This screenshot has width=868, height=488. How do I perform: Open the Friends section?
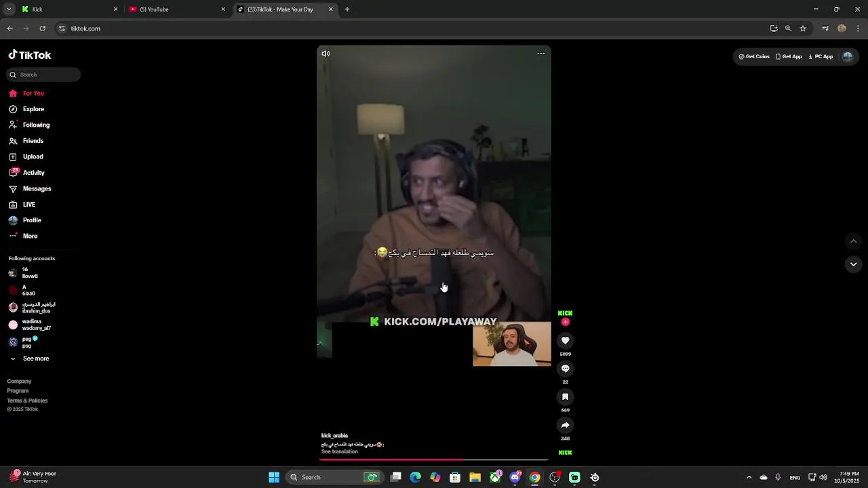(x=26, y=141)
